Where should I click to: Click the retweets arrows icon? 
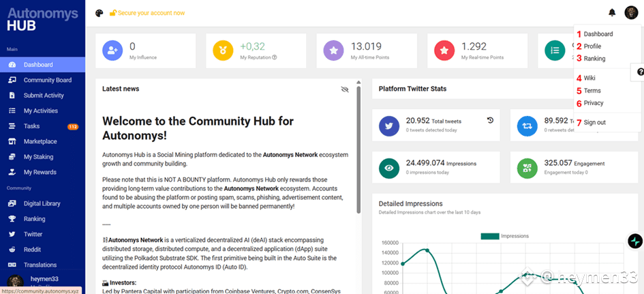pos(527,126)
